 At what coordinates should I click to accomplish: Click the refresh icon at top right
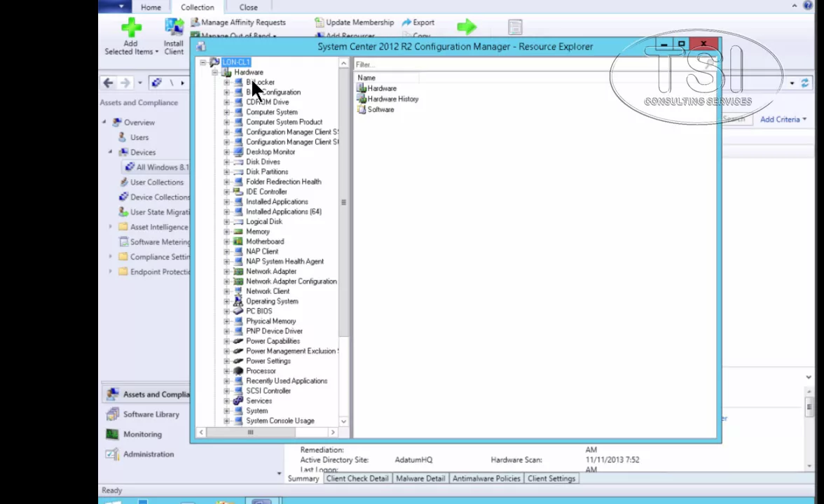coord(804,83)
